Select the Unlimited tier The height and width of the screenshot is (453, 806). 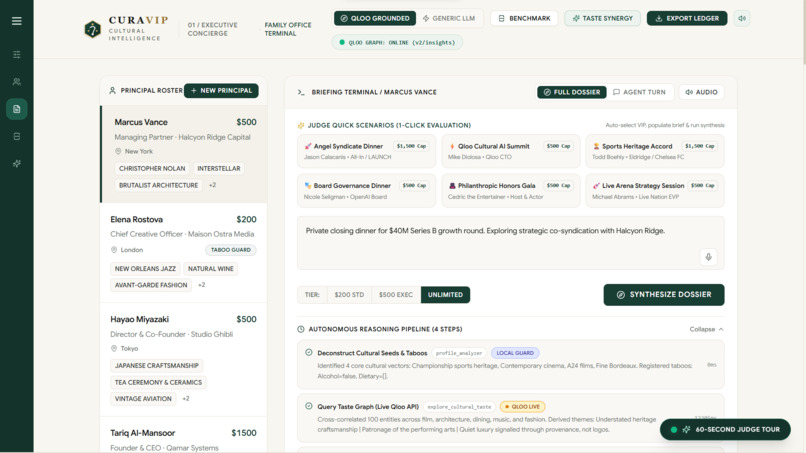[x=445, y=295]
